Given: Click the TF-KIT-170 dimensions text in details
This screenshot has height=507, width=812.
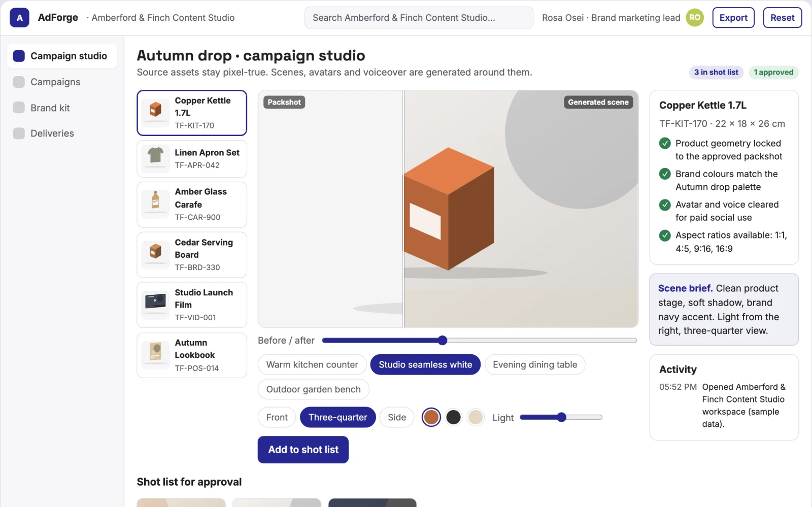Looking at the screenshot, I should point(722,124).
